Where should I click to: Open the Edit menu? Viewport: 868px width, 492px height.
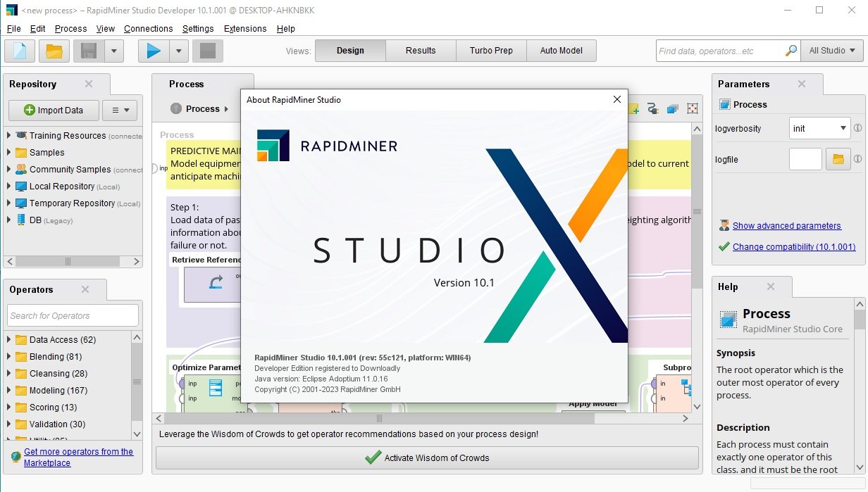pos(38,29)
